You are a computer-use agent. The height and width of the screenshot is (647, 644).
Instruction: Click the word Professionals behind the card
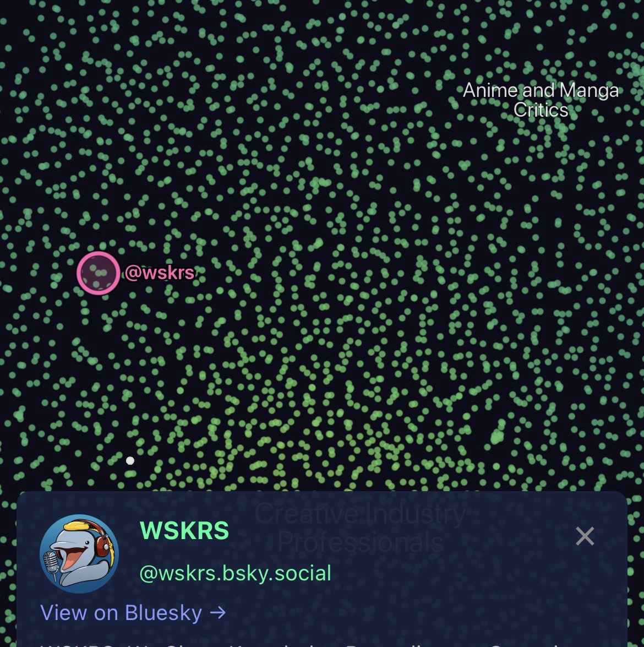(x=360, y=542)
